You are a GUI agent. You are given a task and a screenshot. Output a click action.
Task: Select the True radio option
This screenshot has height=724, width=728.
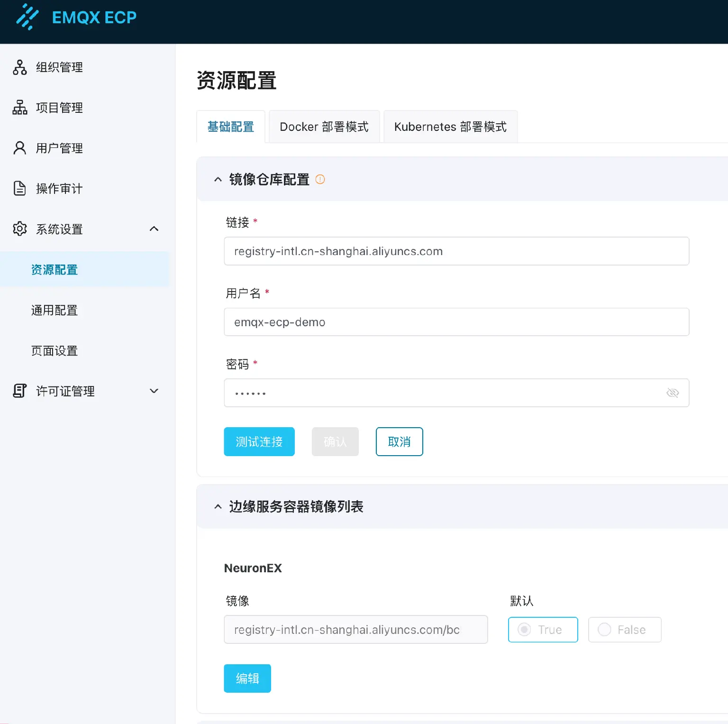click(525, 630)
